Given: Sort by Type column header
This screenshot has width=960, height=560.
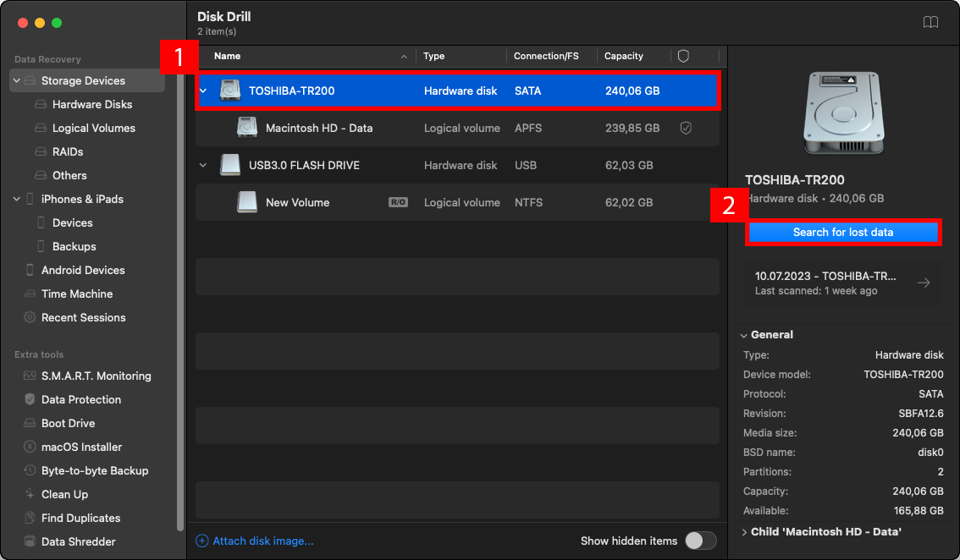Looking at the screenshot, I should point(434,56).
